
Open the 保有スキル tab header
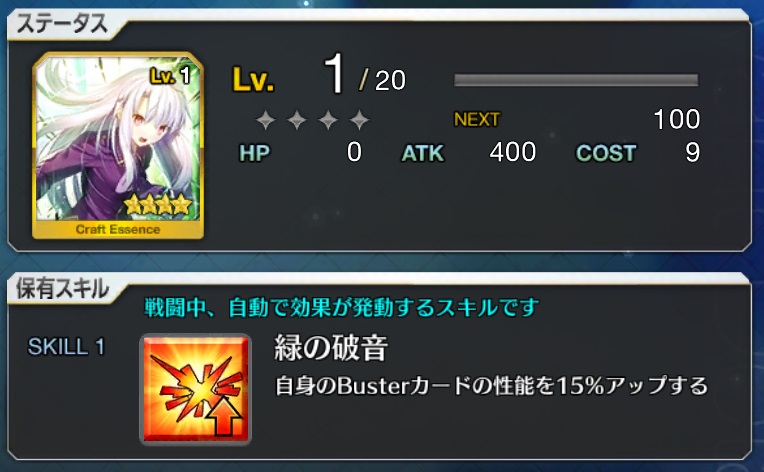click(62, 288)
